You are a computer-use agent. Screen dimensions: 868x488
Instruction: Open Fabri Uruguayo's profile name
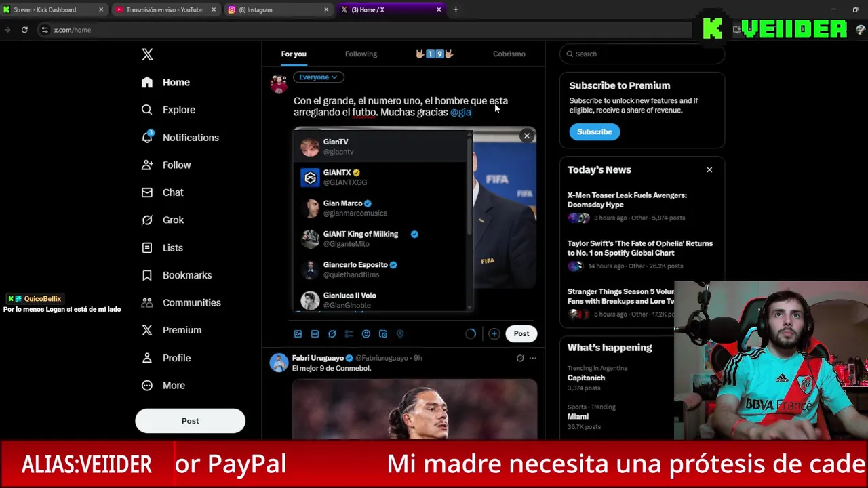click(319, 358)
